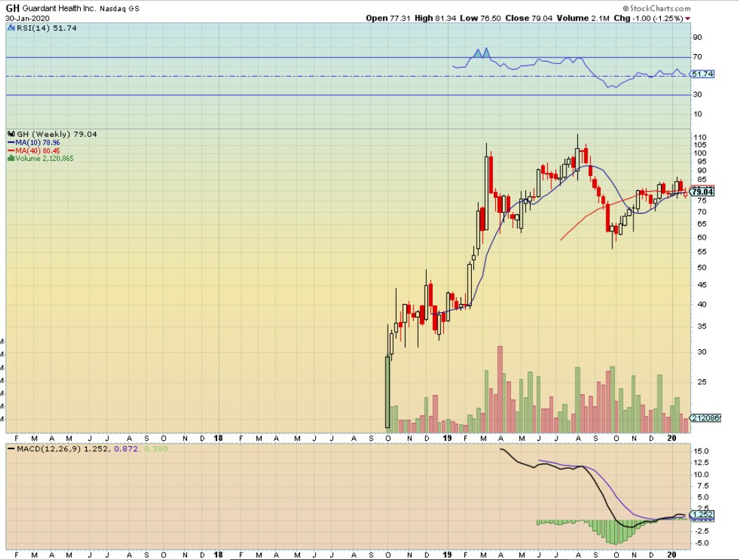The height and width of the screenshot is (560, 739).
Task: Click the Open 77.31 value
Action: point(388,18)
